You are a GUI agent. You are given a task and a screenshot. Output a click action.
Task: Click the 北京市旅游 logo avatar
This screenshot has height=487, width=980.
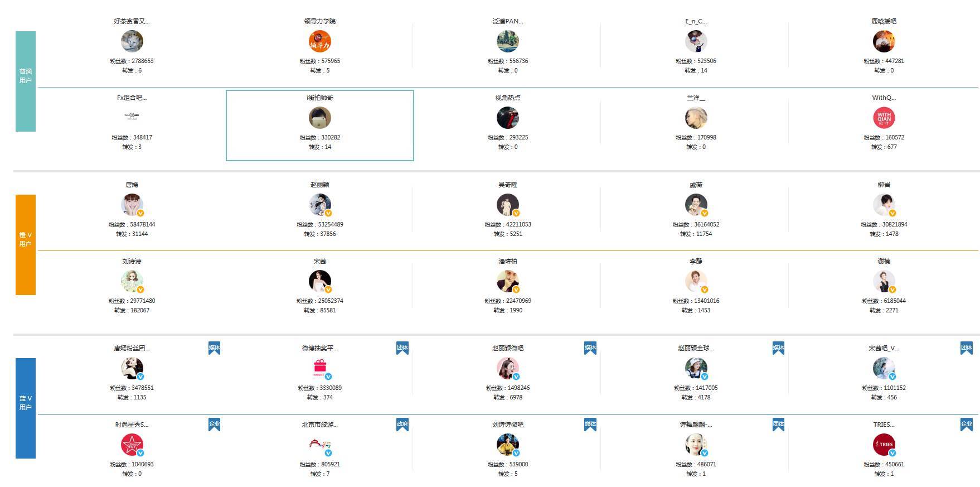click(319, 445)
